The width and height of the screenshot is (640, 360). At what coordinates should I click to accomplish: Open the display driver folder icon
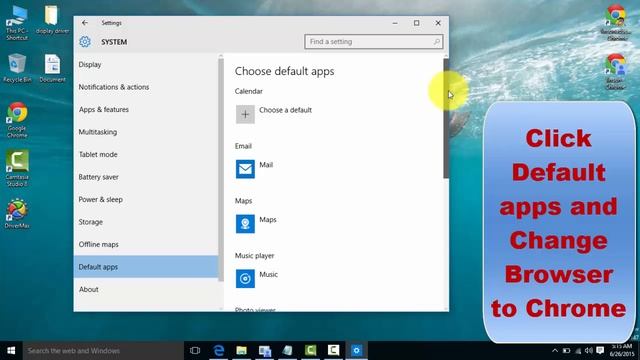[x=52, y=20]
